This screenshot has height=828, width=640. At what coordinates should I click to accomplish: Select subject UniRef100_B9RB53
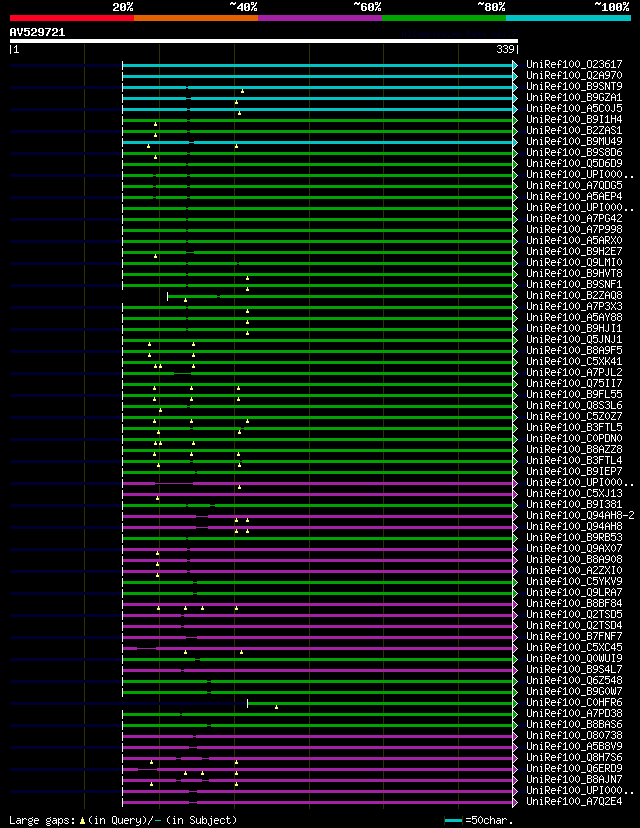pyautogui.click(x=575, y=537)
